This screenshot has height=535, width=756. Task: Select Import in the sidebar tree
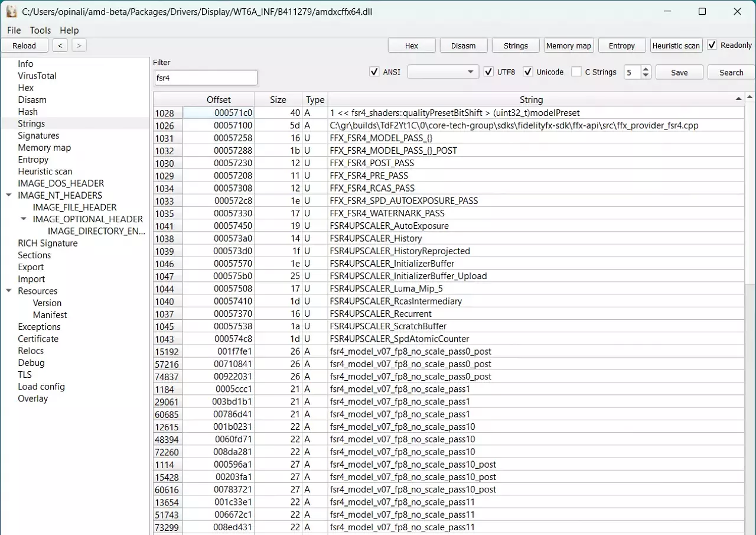pos(31,279)
